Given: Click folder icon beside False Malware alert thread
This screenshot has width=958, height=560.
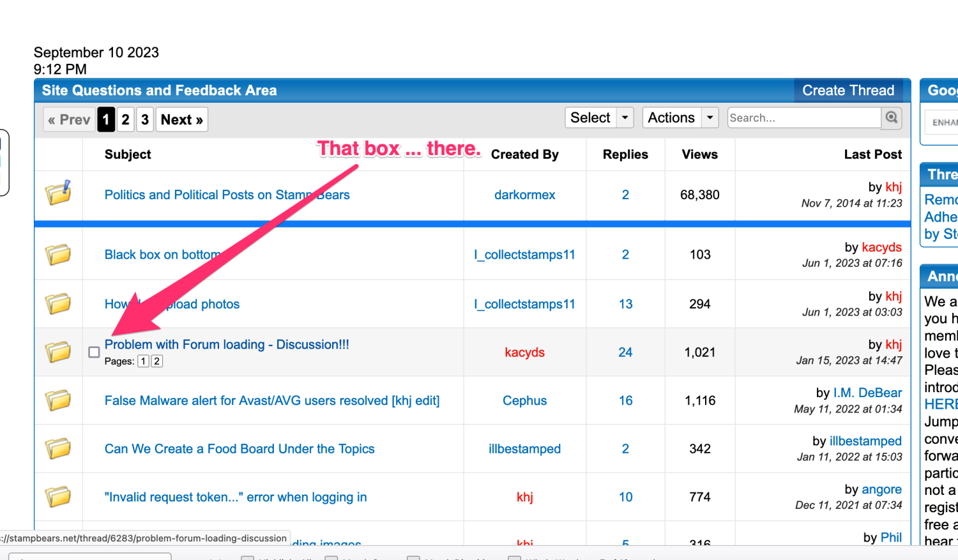Looking at the screenshot, I should tap(58, 400).
